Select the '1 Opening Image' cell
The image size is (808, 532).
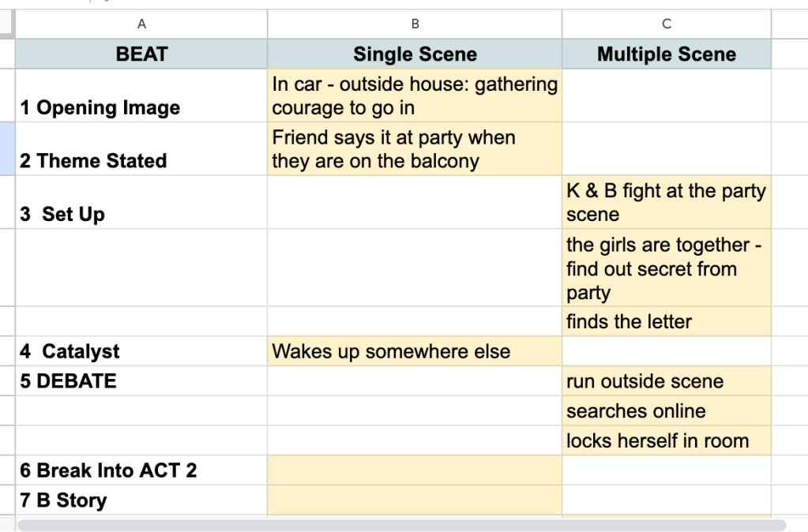141,96
